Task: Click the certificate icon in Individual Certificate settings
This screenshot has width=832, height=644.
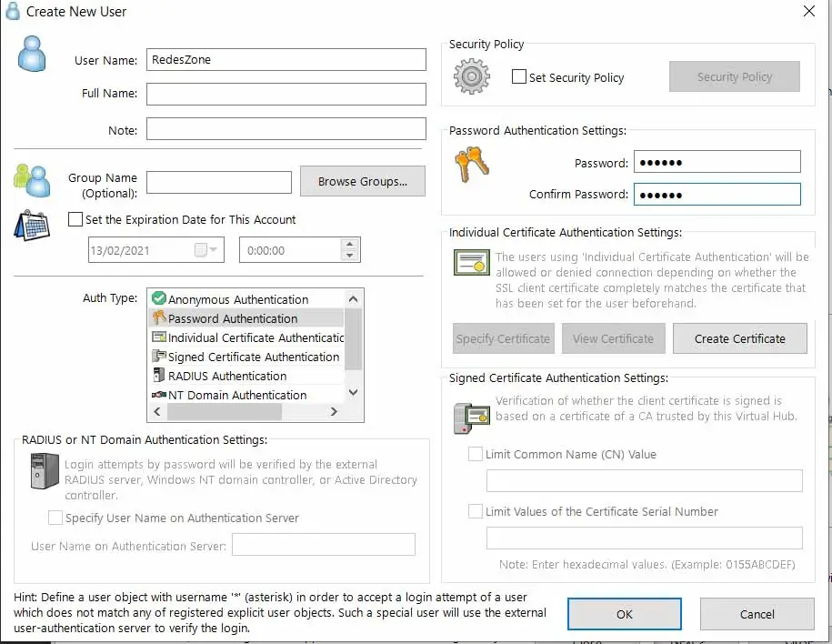Action: [472, 262]
